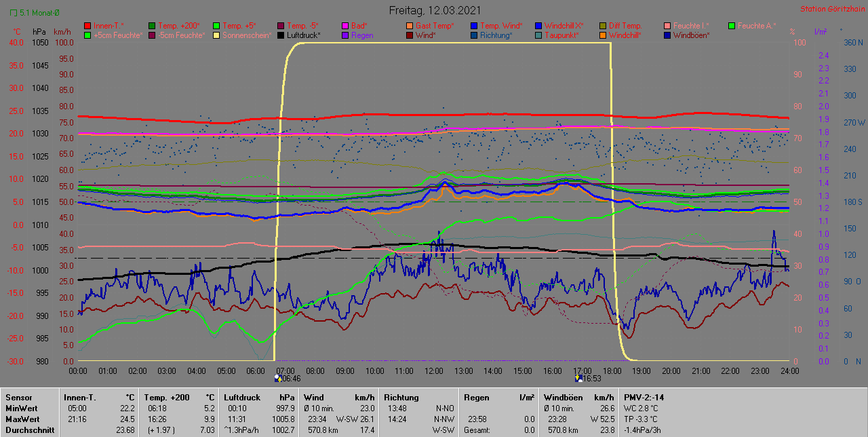Image resolution: width=868 pixels, height=437 pixels.
Task: Click the red Innen-T. legend swatch
Action: [87, 25]
